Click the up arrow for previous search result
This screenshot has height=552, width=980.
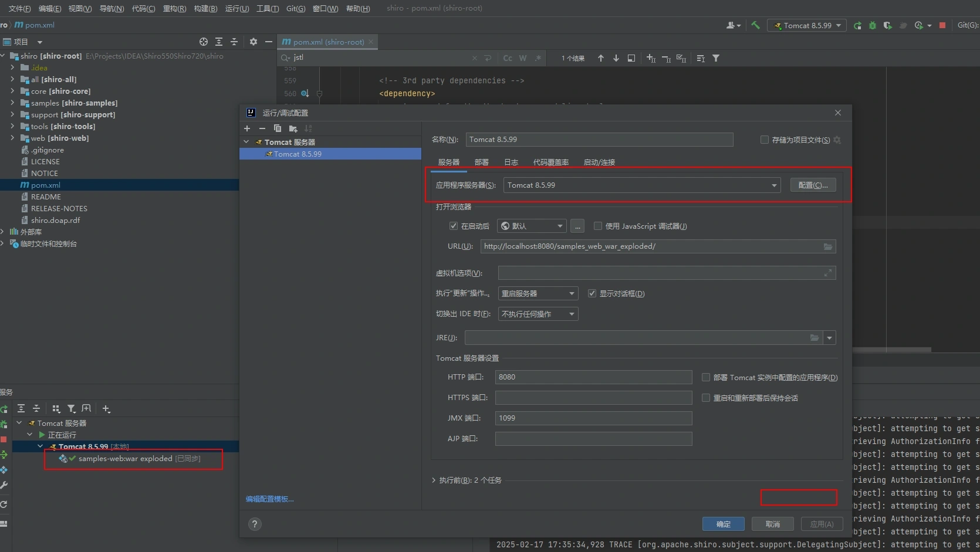tap(600, 58)
